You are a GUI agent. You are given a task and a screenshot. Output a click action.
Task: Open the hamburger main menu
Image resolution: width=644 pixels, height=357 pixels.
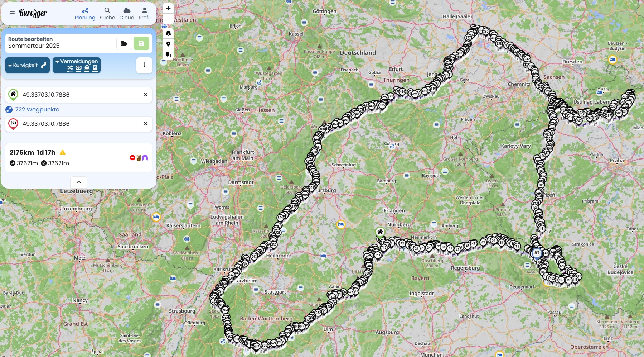[12, 13]
